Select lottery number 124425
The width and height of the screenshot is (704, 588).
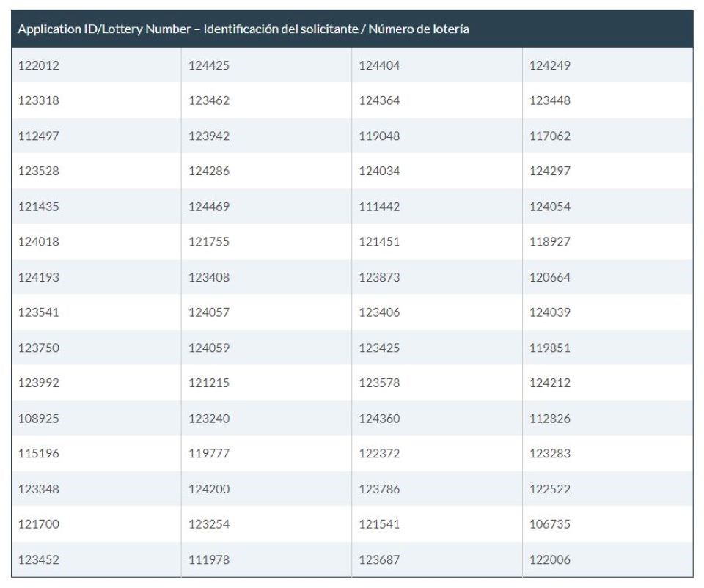tap(209, 65)
